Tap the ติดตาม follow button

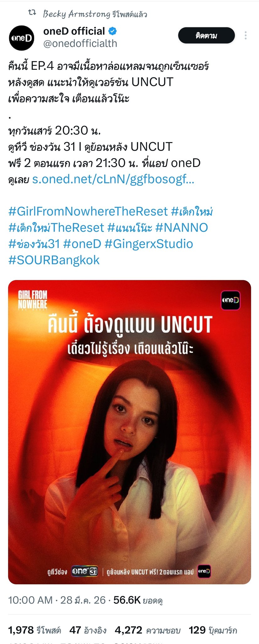206,36
